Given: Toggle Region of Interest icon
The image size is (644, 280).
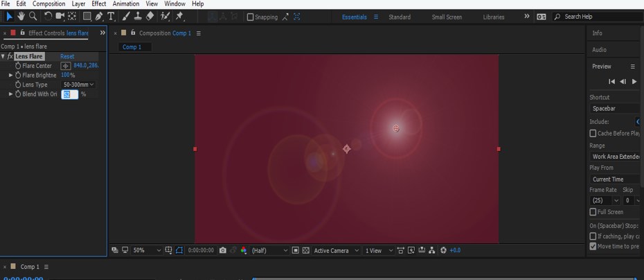Looking at the screenshot, I should pos(295,250).
